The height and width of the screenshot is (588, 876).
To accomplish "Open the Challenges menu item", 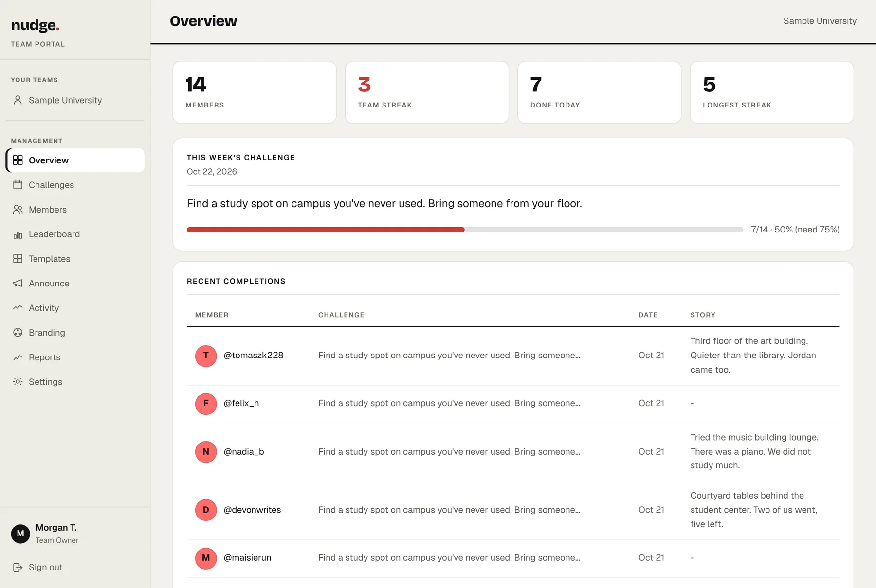I will point(75,185).
